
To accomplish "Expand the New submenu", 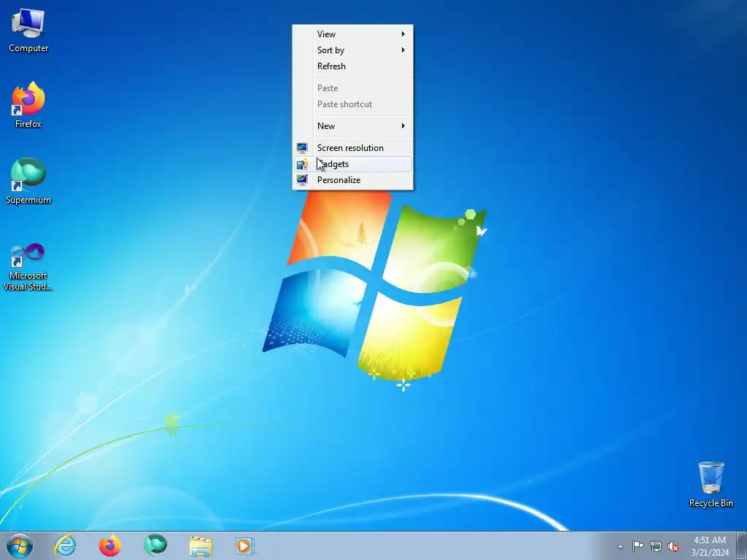I will (352, 125).
